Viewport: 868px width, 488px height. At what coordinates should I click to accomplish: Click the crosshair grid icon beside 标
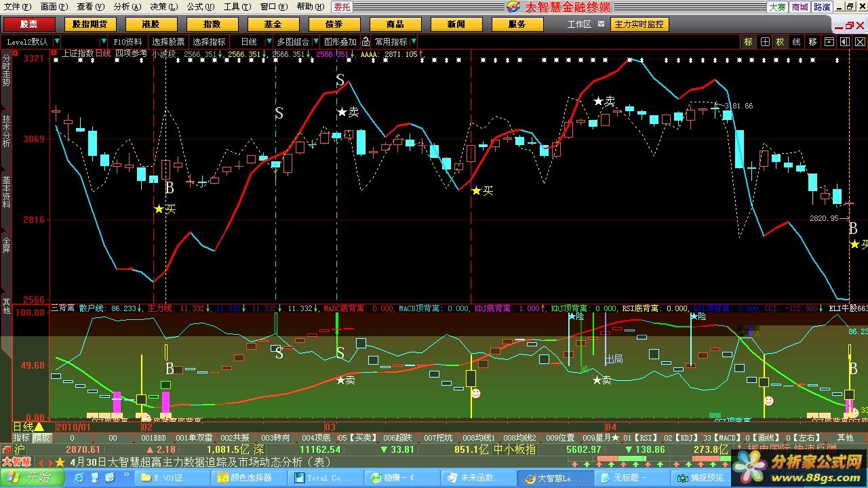(x=765, y=42)
